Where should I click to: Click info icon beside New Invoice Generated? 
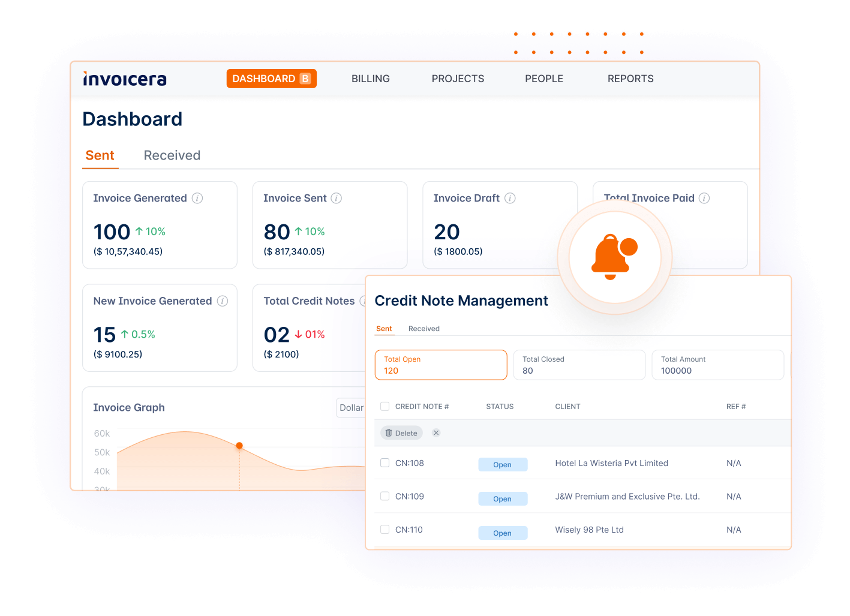223,301
